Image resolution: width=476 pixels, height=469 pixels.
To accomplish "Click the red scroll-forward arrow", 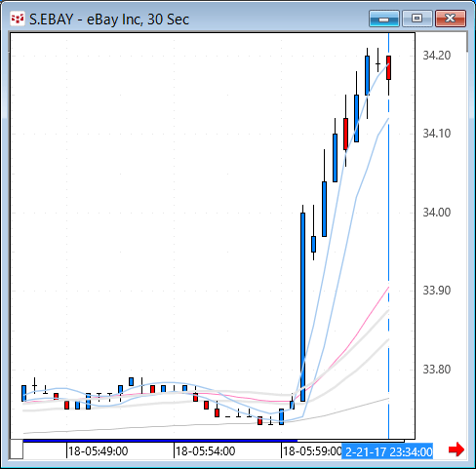I will (456, 449).
